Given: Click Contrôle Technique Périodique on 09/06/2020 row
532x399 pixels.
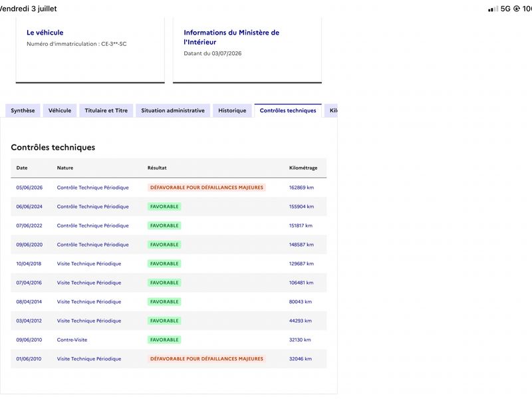Looking at the screenshot, I should coord(93,245).
